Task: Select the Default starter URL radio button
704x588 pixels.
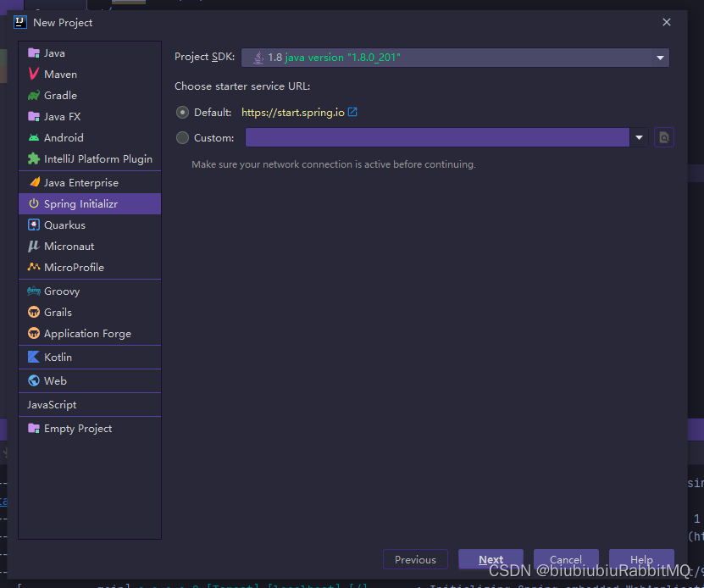Action: tap(182, 113)
